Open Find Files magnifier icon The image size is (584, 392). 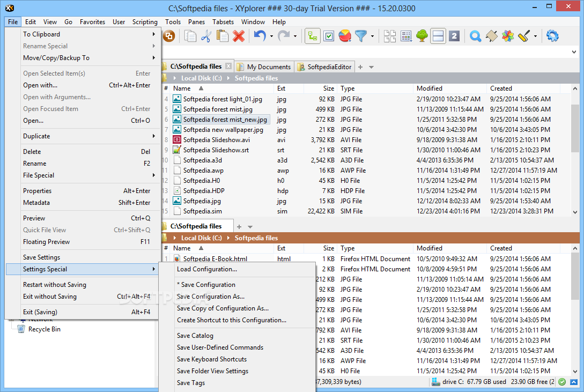[x=475, y=36]
